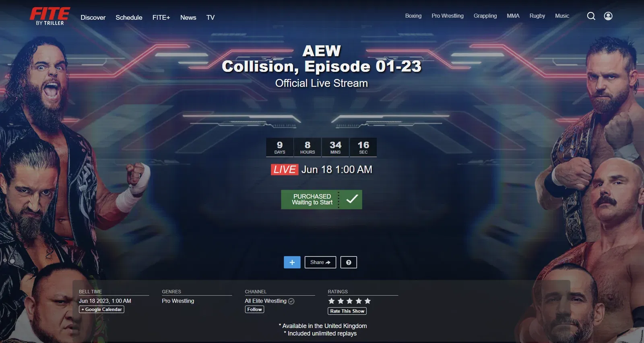The image size is (644, 343).
Task: Click the Share button
Action: pos(320,262)
